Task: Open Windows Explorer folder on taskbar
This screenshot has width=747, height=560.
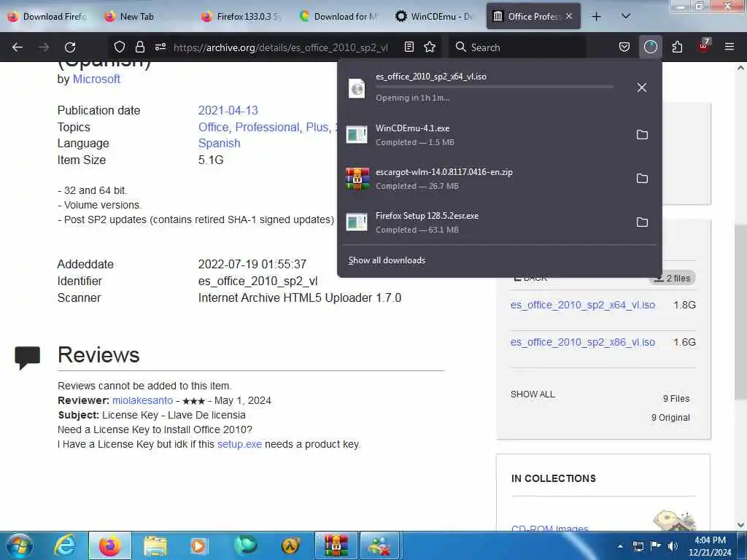Action: point(155,545)
